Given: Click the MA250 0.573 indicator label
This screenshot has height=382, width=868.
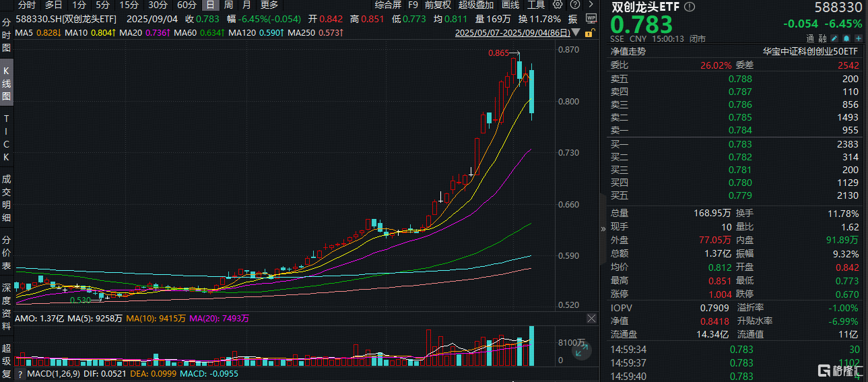Looking at the screenshot, I should tap(316, 32).
